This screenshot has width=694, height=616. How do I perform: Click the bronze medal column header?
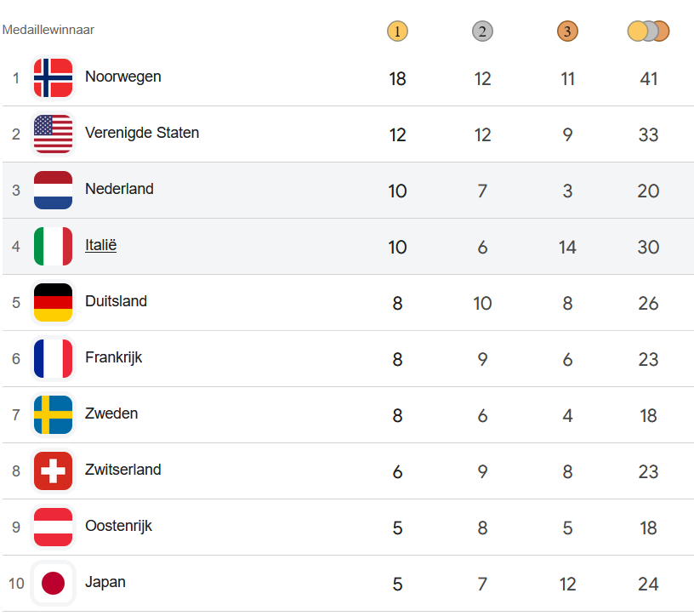tap(567, 31)
